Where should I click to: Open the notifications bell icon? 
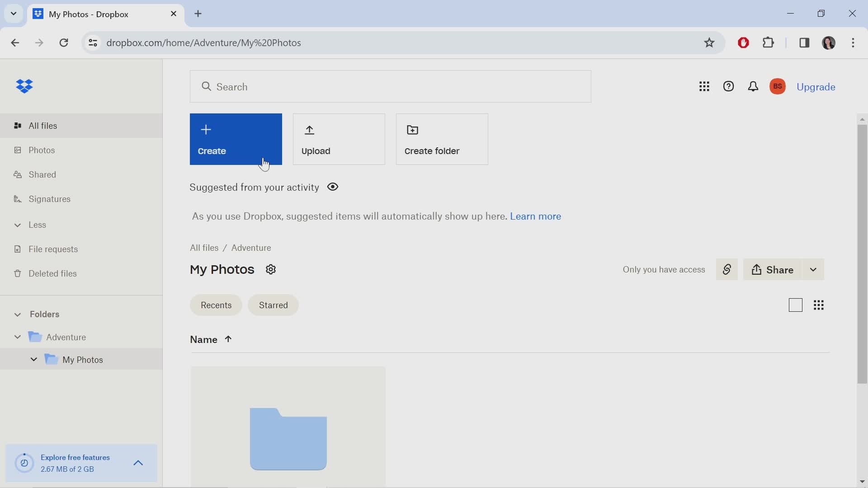tap(753, 86)
